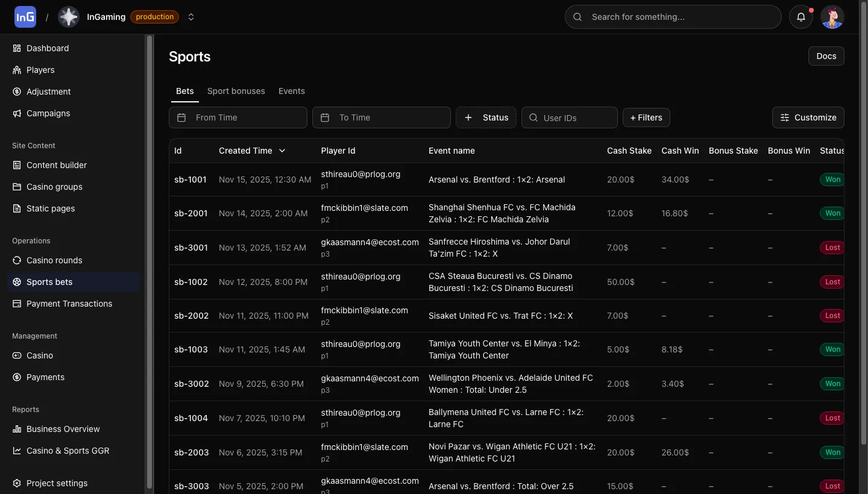This screenshot has width=868, height=494.
Task: Click the Business Overview chart icon
Action: [x=17, y=429]
